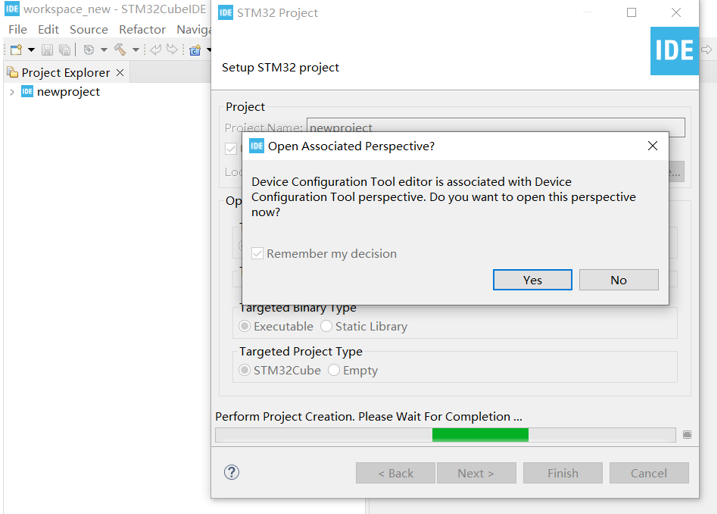Close the Open Associated Perspective dialog
This screenshot has height=514, width=717.
coord(653,146)
